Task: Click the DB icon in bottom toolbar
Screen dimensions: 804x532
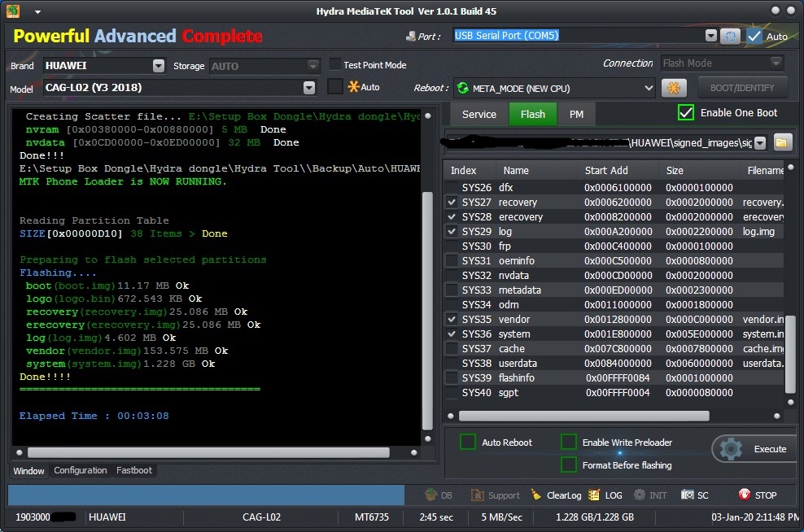Action: (x=431, y=495)
